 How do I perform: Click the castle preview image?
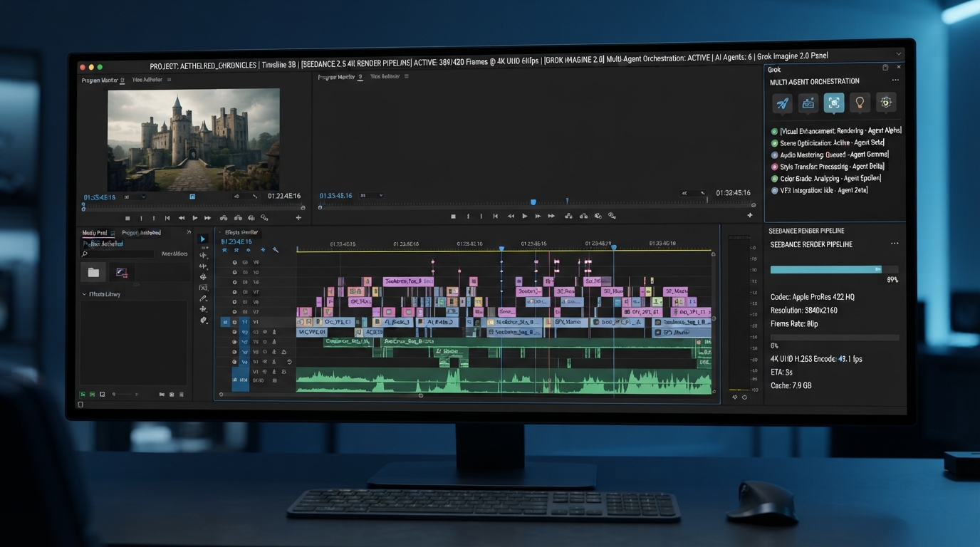point(194,139)
